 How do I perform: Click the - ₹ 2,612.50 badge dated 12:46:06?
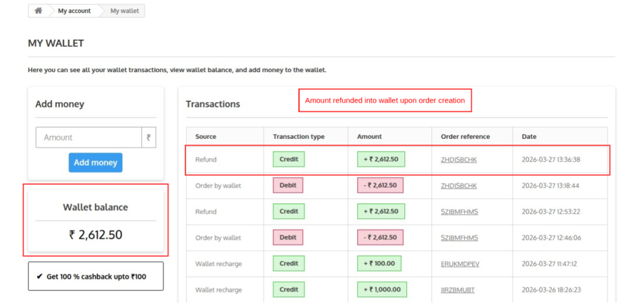pos(380,238)
